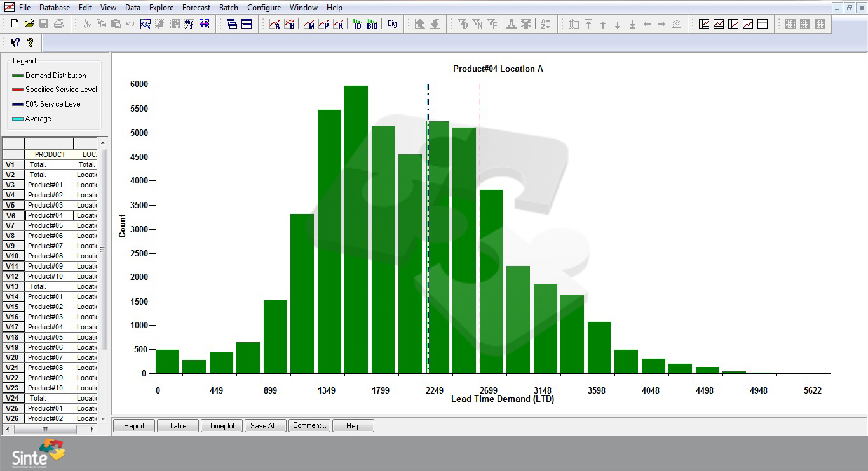Viewport: 868px width, 471px height.
Task: Click the Report button
Action: [134, 426]
